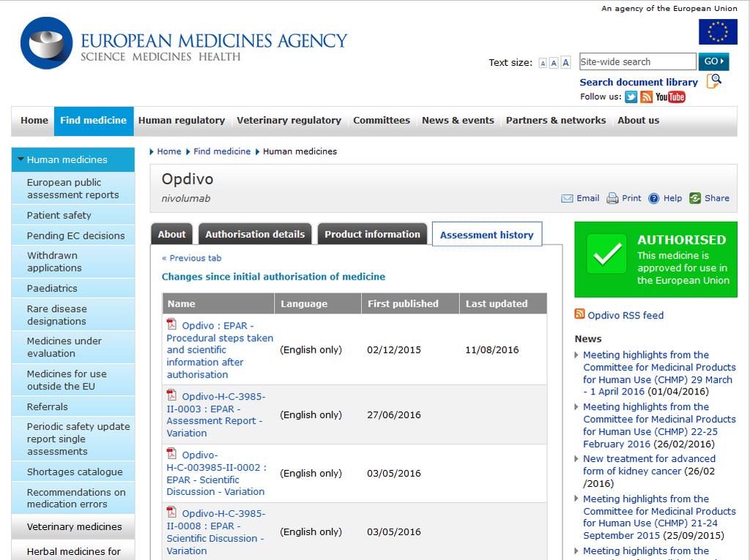
Task: Click the arrow before Home breadcrumb
Action: 152,152
